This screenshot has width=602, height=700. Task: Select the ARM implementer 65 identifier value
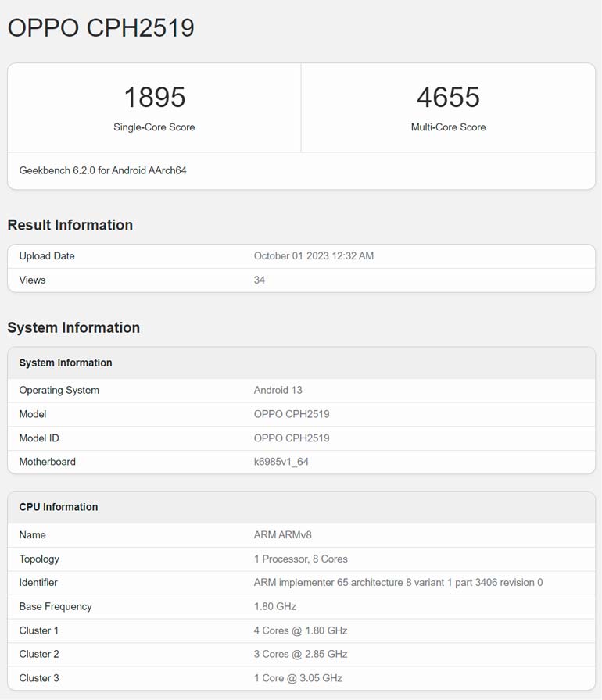point(399,583)
